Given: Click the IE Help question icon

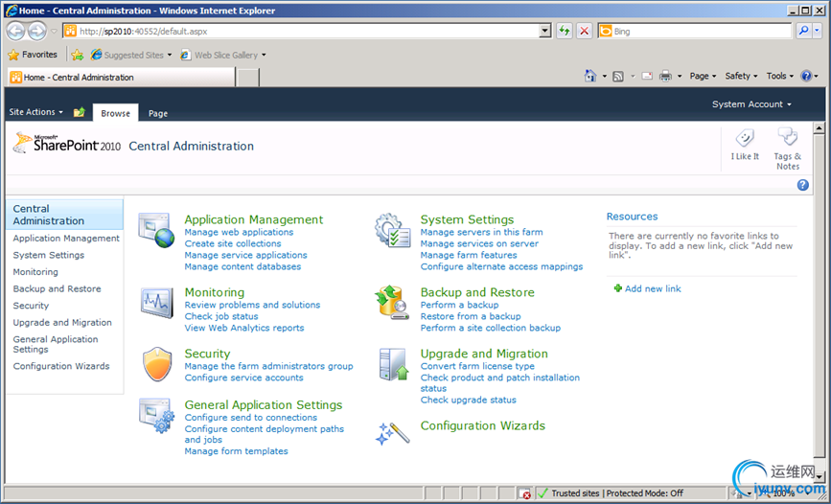Looking at the screenshot, I should (806, 76).
